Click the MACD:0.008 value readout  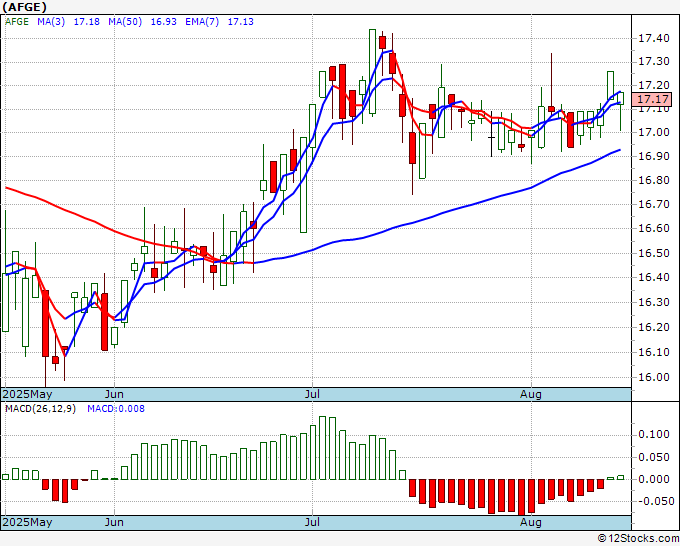pos(116,409)
